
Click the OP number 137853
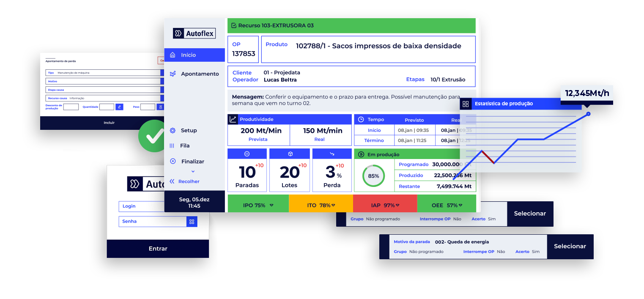click(244, 54)
